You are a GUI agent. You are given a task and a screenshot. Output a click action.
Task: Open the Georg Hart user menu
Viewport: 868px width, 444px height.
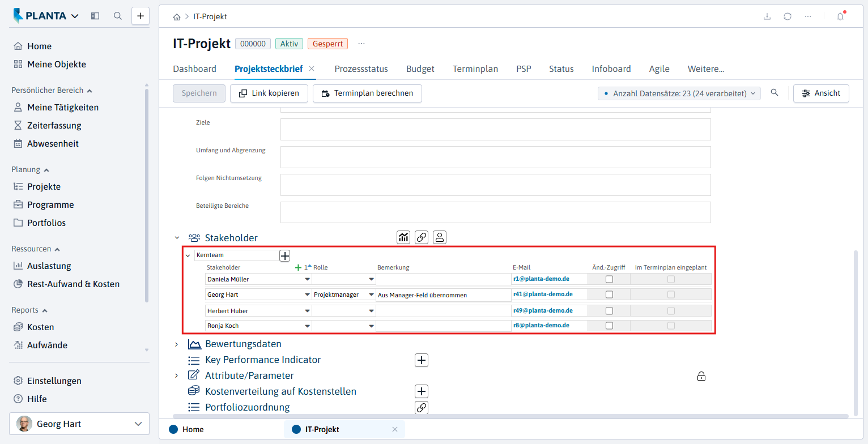tap(79, 424)
